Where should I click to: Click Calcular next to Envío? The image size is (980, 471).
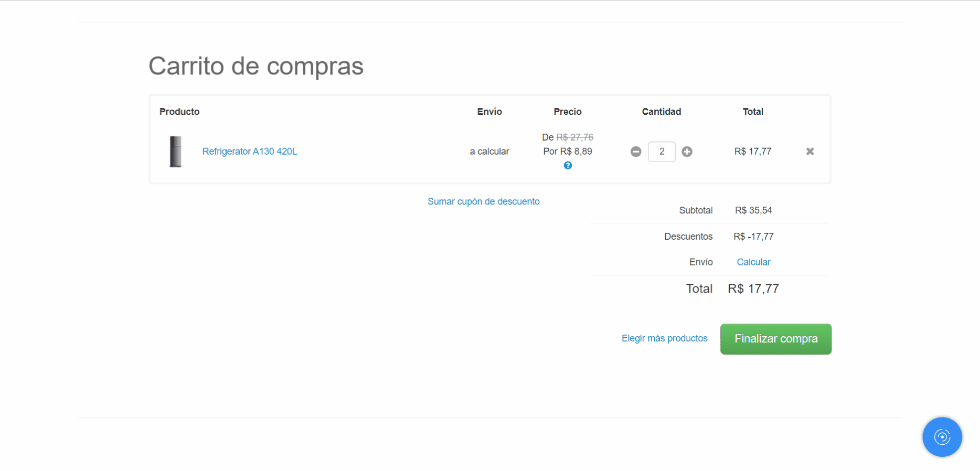tap(753, 262)
